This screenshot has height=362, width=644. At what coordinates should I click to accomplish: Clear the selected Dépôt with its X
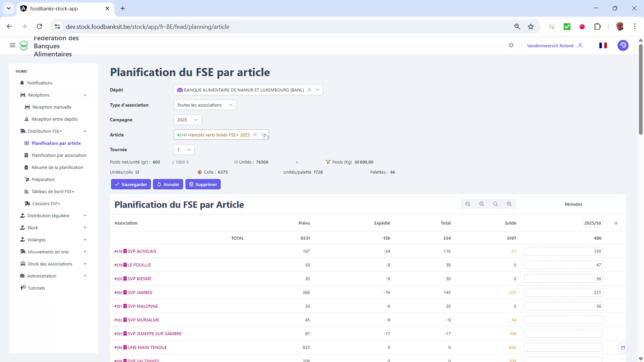tap(309, 90)
